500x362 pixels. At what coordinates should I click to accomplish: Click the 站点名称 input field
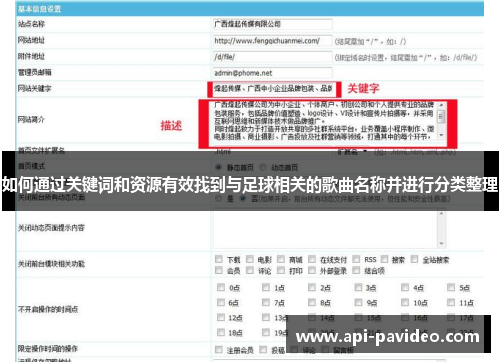273,24
